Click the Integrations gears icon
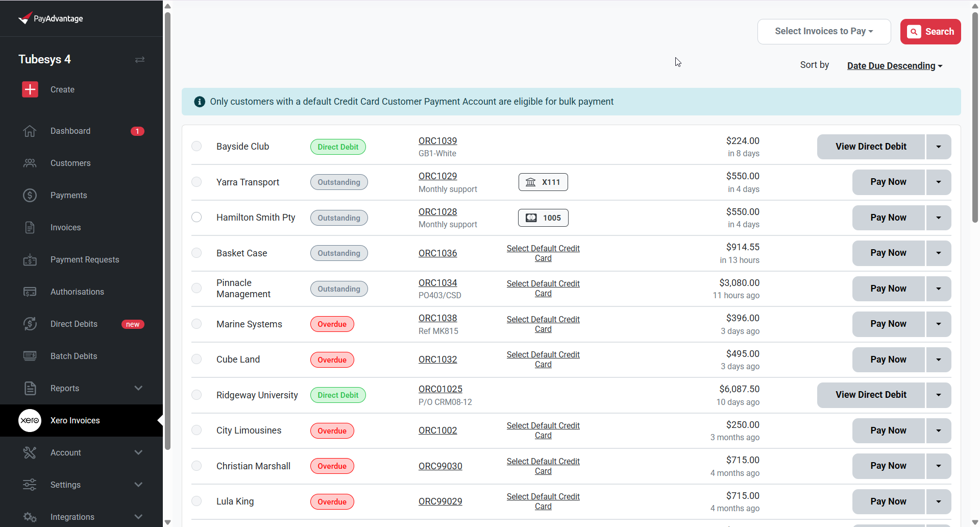This screenshot has width=980, height=527. click(x=30, y=517)
